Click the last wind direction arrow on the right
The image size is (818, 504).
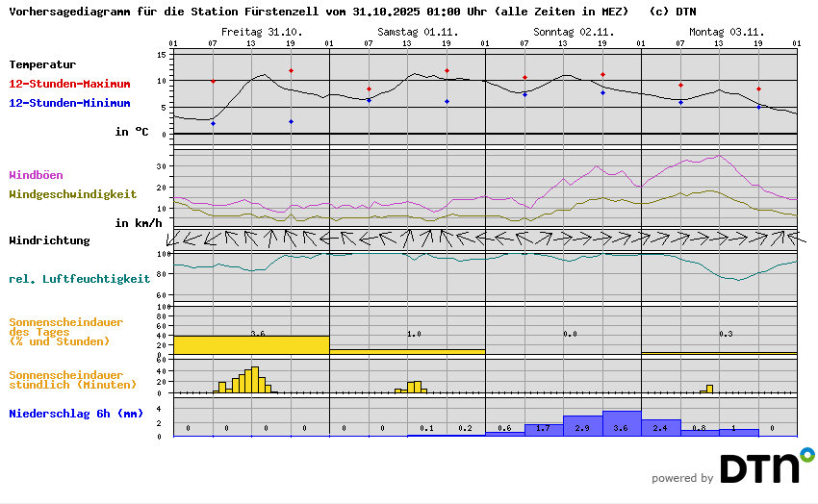point(791,238)
